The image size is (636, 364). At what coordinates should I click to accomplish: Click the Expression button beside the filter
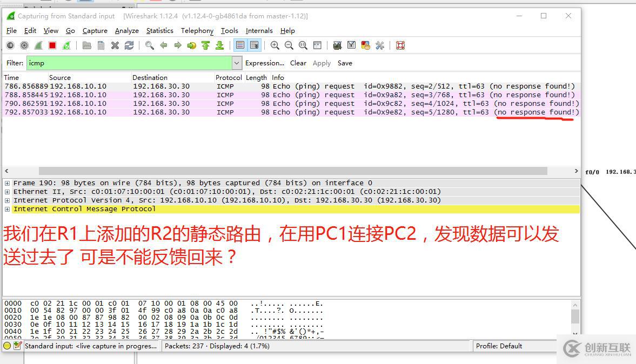click(264, 63)
